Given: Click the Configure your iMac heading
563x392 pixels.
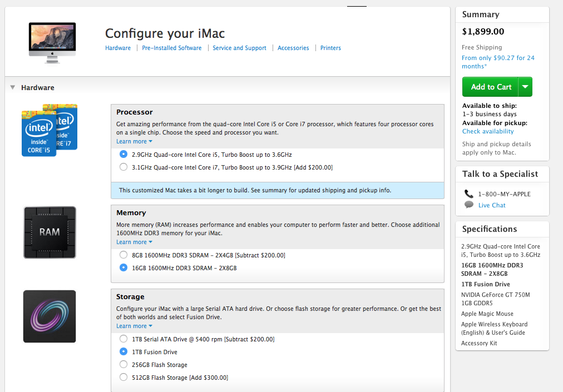Looking at the screenshot, I should tap(165, 33).
